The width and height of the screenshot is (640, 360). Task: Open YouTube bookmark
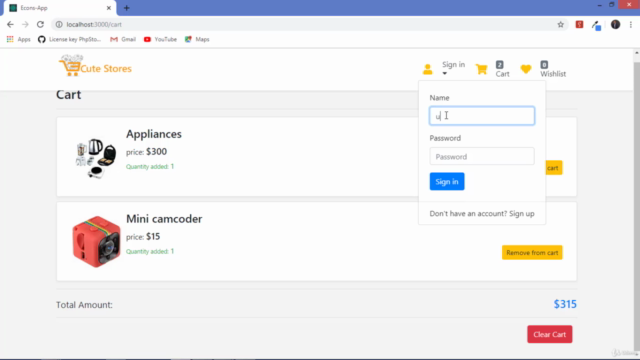click(160, 39)
